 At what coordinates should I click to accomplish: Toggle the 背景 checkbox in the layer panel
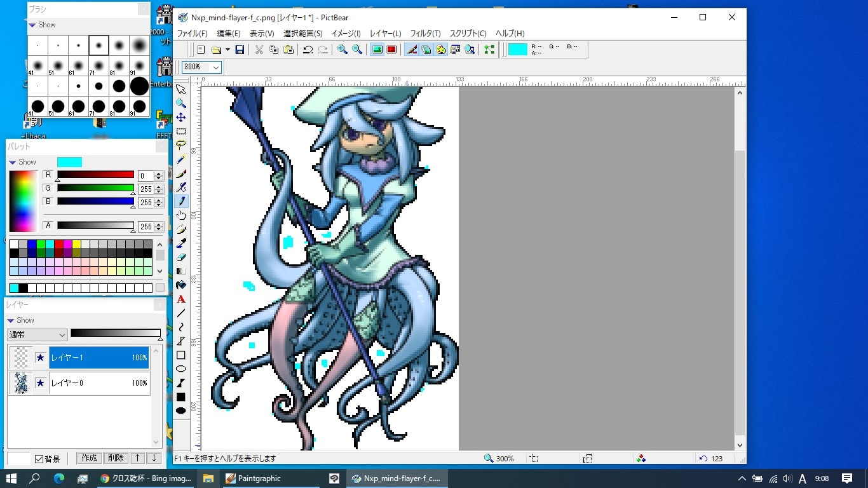coord(39,459)
